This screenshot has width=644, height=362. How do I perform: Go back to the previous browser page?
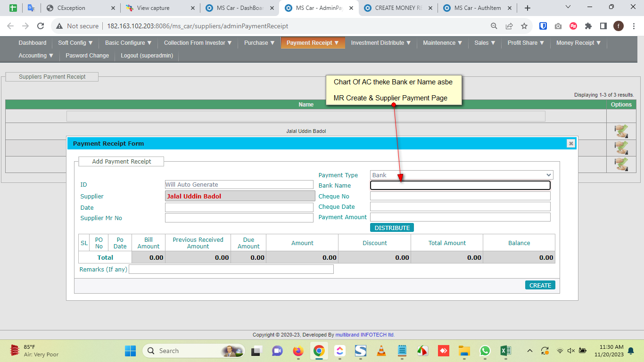tap(10, 26)
